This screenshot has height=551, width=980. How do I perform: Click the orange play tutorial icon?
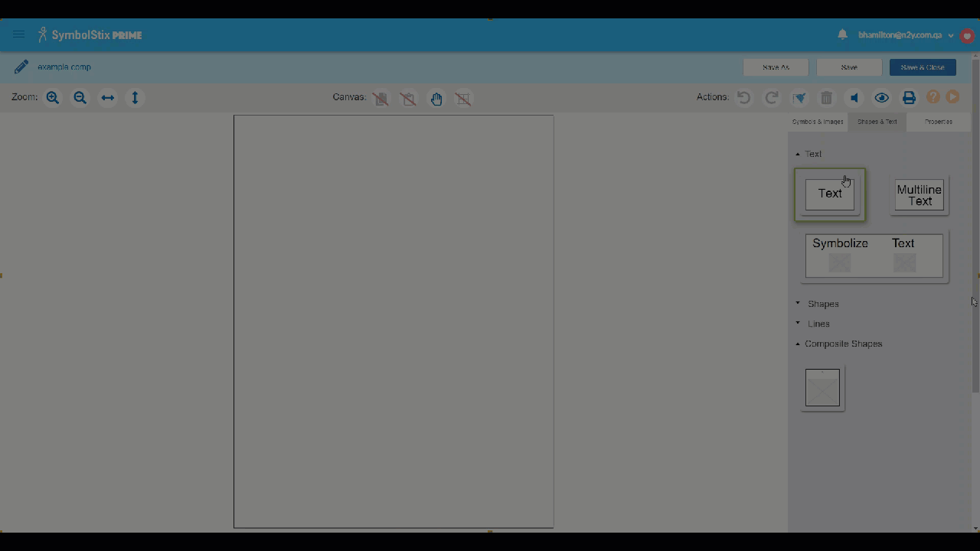[952, 97]
